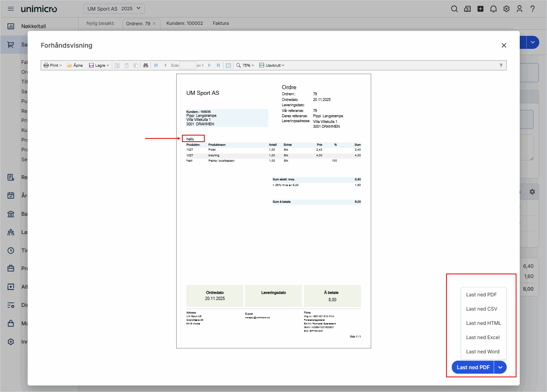Click the Side page number input field

(x=188, y=66)
